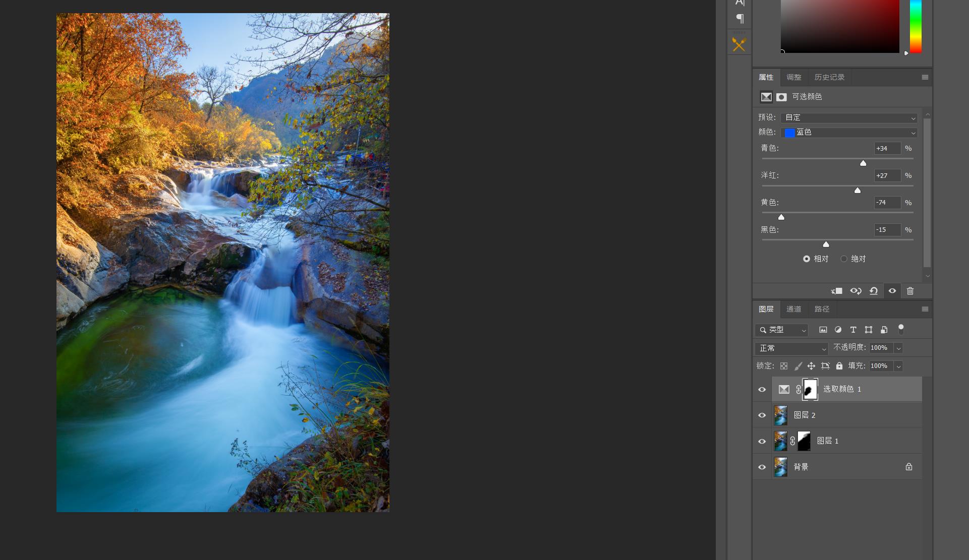Click the 青色 percentage input field
969x560 pixels.
click(x=887, y=148)
